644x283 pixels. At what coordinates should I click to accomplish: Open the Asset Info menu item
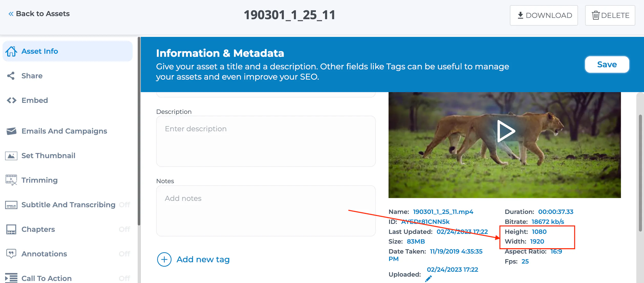68,51
